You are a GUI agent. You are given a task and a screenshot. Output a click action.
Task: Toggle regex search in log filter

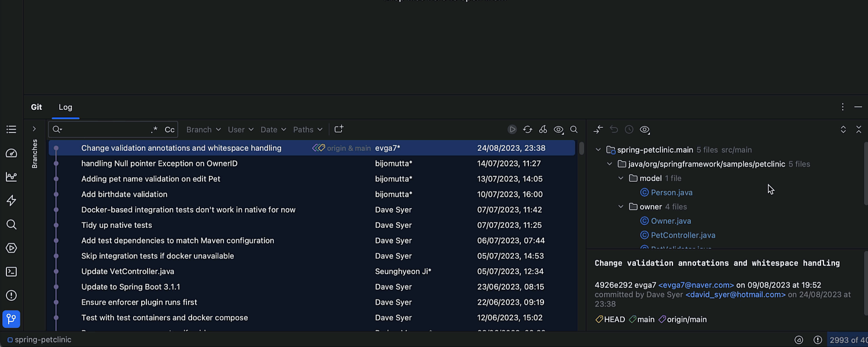point(154,130)
